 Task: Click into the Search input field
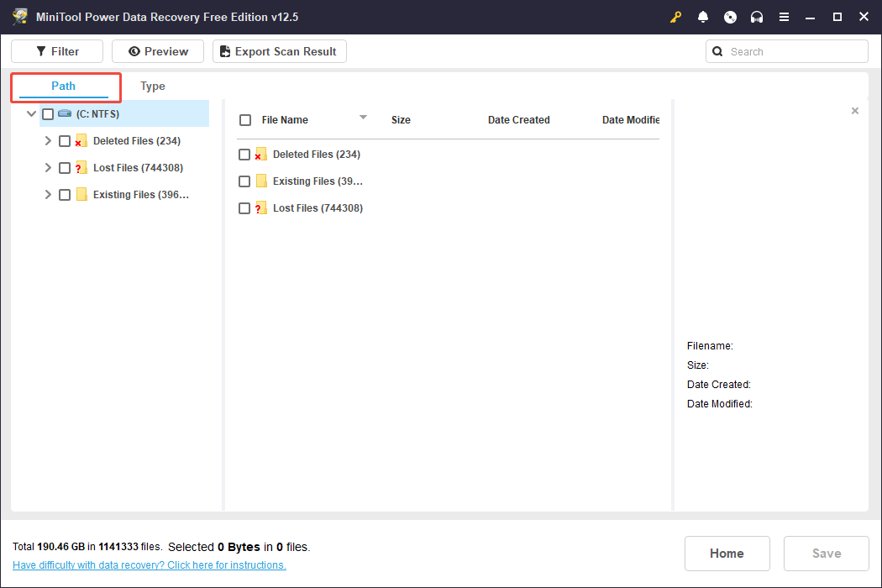click(x=795, y=51)
